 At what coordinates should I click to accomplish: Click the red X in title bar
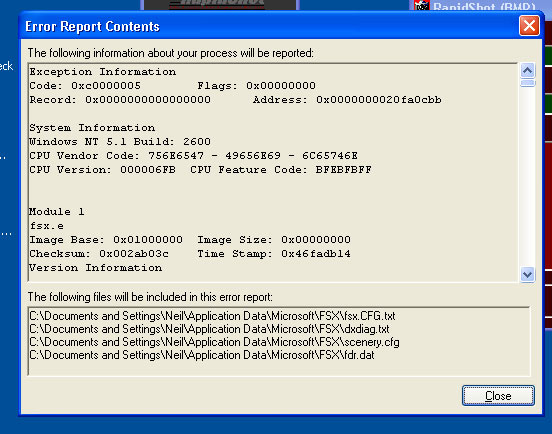click(x=529, y=26)
